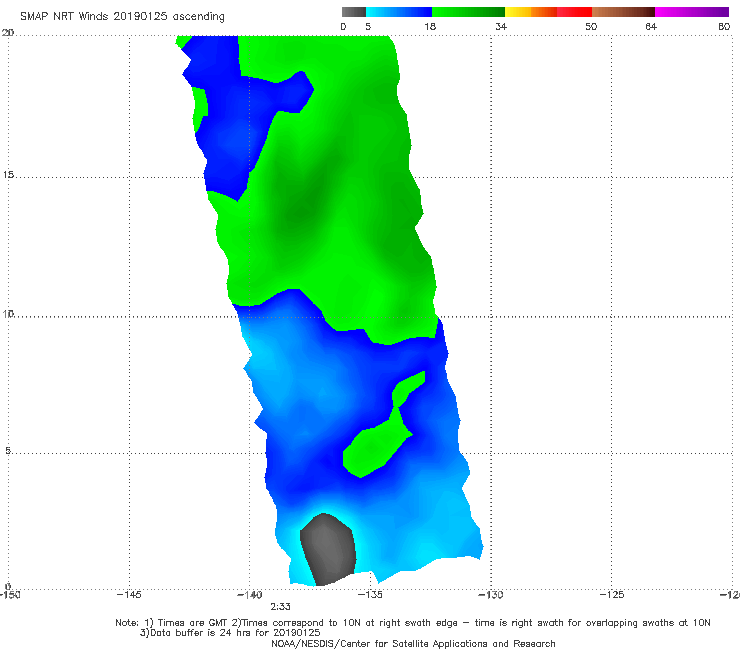This screenshot has height=650, width=740.
Task: Click the color scale label '64'
Action: tap(651, 26)
